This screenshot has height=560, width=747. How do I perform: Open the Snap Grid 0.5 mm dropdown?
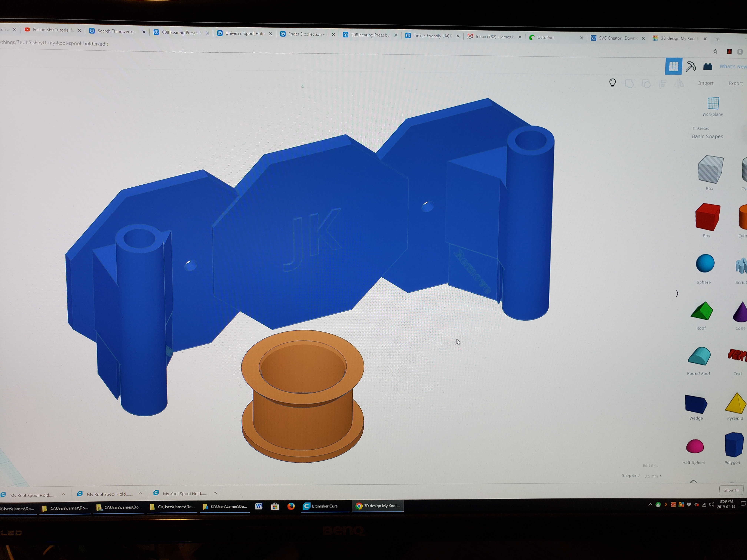[653, 476]
